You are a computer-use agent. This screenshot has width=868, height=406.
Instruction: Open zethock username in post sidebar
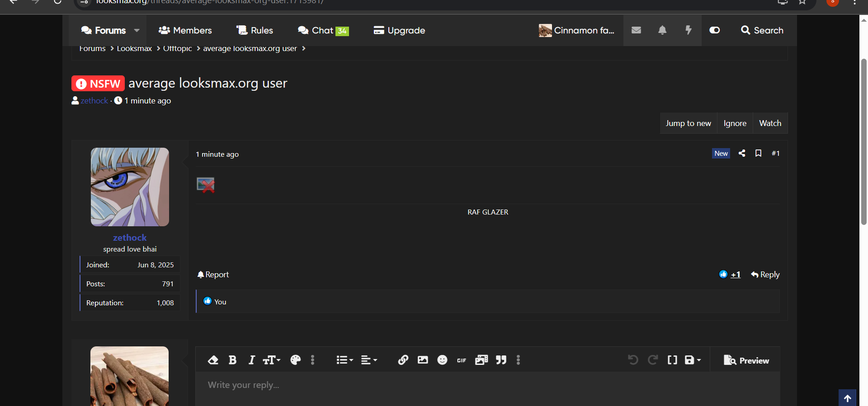pos(130,238)
